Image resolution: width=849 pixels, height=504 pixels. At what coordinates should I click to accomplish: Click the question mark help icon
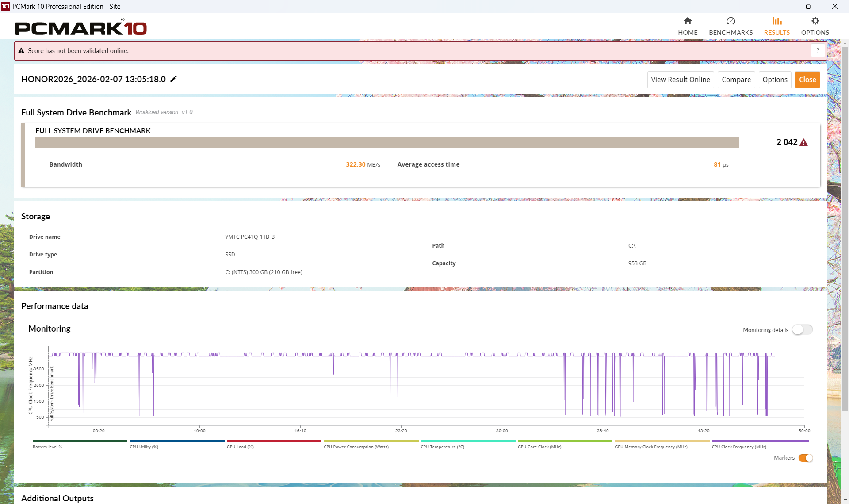818,51
